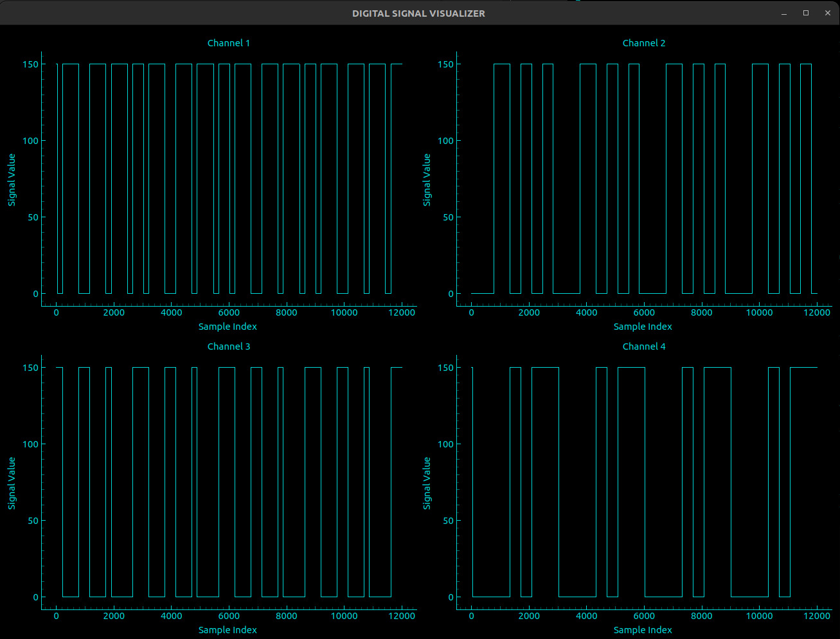Screen dimensions: 840x639
Task: Click the 10000 x-axis tick of Channel 3
Action: (344, 616)
